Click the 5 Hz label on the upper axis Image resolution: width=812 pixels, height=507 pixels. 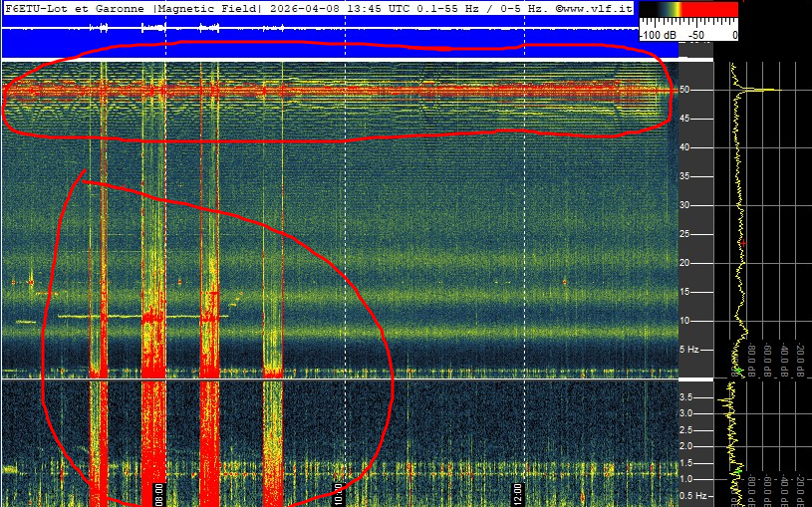point(687,350)
